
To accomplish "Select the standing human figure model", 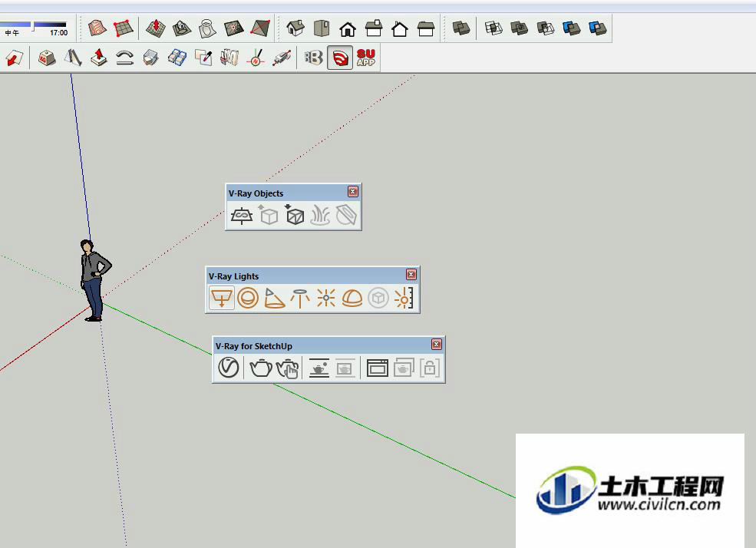I will coord(94,280).
